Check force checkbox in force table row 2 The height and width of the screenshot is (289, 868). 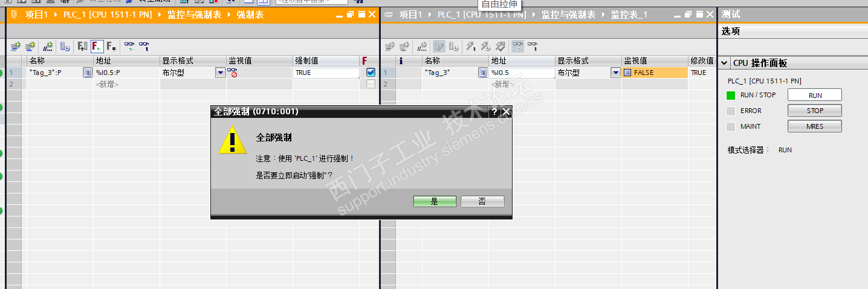tap(371, 84)
